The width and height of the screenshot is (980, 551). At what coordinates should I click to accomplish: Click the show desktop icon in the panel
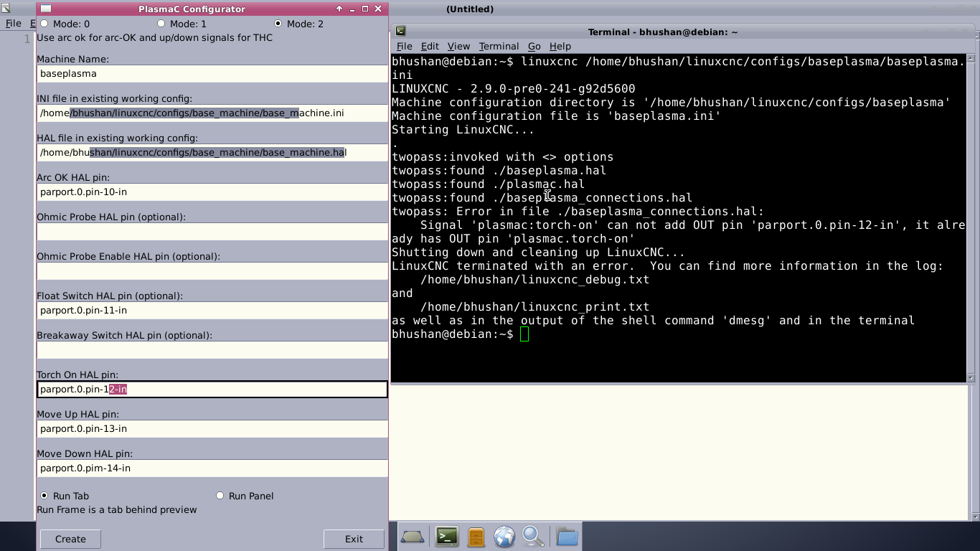413,537
